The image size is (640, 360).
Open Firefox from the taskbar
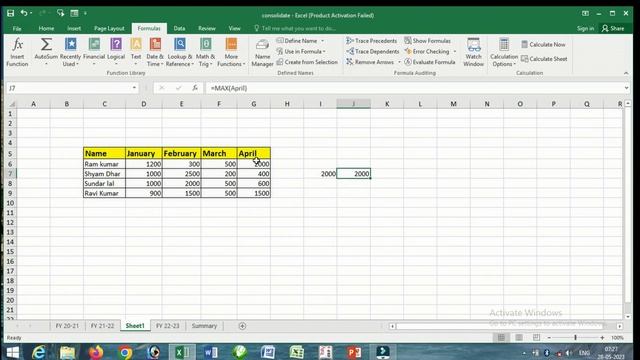tap(96, 352)
